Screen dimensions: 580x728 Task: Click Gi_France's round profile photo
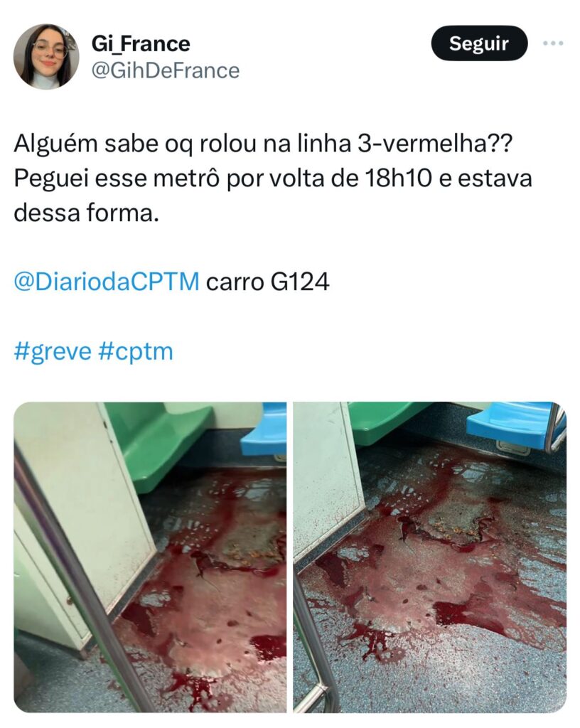[46, 56]
